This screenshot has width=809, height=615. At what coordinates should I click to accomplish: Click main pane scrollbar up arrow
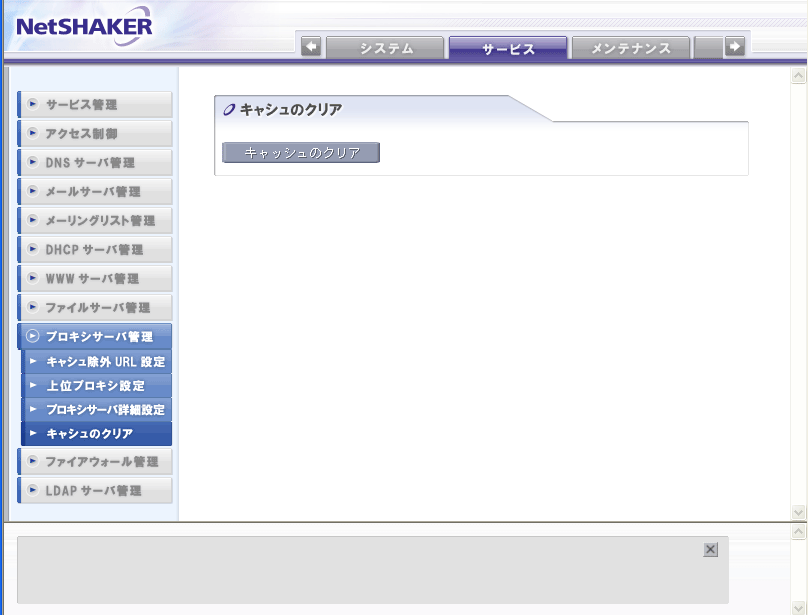tap(798, 76)
